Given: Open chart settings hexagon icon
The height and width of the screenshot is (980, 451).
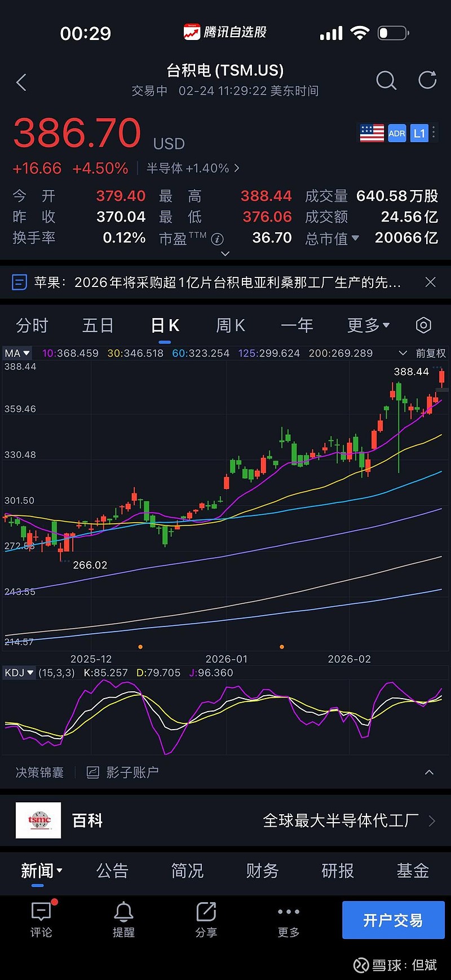Looking at the screenshot, I should pyautogui.click(x=423, y=325).
